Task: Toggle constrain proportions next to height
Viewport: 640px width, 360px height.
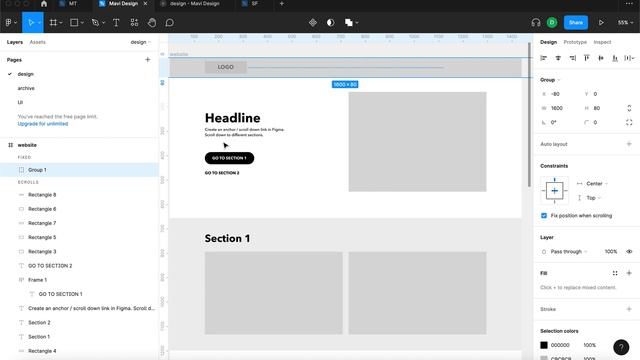Action: pyautogui.click(x=629, y=108)
